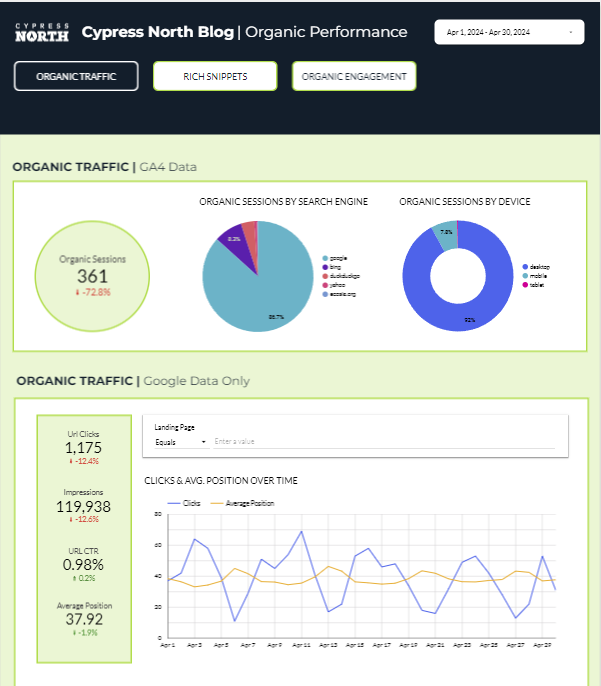Image resolution: width=601 pixels, height=686 pixels.
Task: Click the Organic Sessions 361 scorecard
Action: [92, 276]
